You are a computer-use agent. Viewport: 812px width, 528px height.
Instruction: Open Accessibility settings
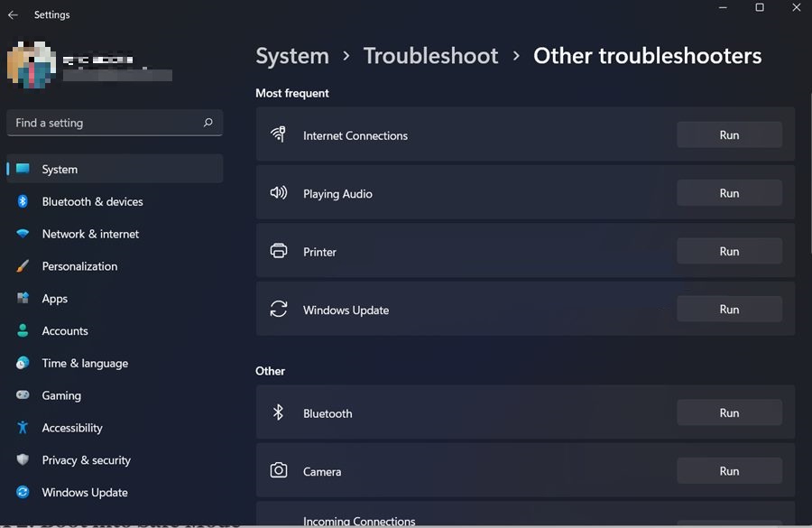(115, 428)
